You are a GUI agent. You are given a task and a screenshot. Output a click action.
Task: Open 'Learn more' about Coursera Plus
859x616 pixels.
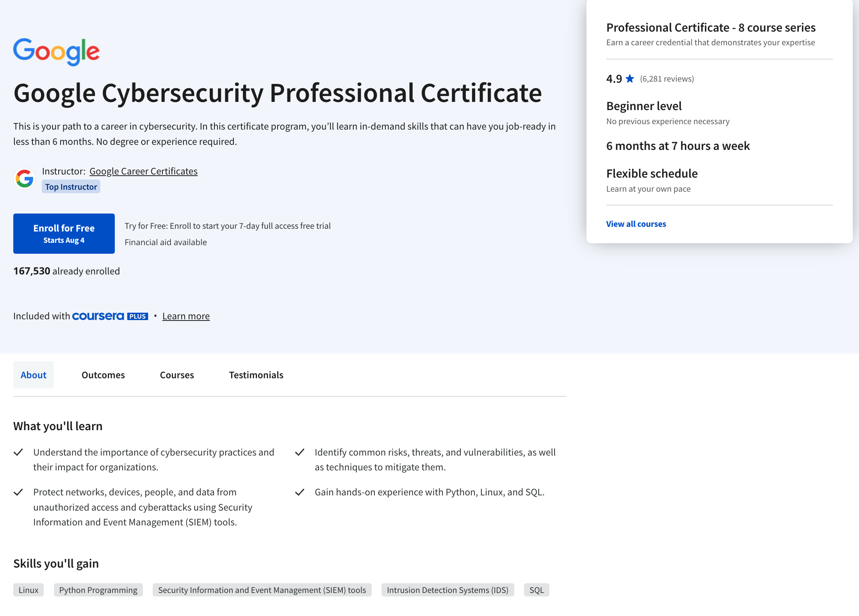click(x=186, y=316)
